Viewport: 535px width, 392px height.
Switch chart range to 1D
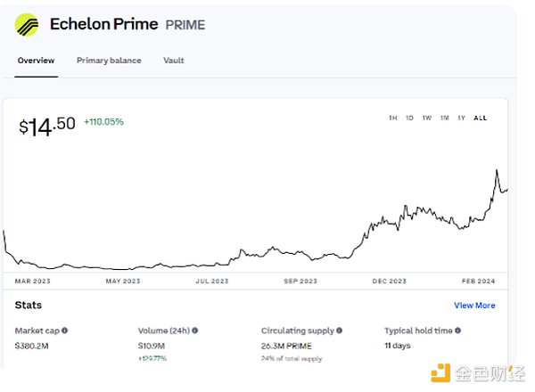409,118
